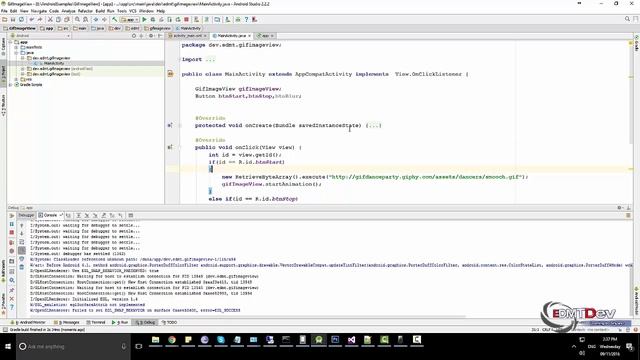Switch to the Debugger tab
Image resolution: width=640 pixels, height=360 pixels.
[26, 215]
